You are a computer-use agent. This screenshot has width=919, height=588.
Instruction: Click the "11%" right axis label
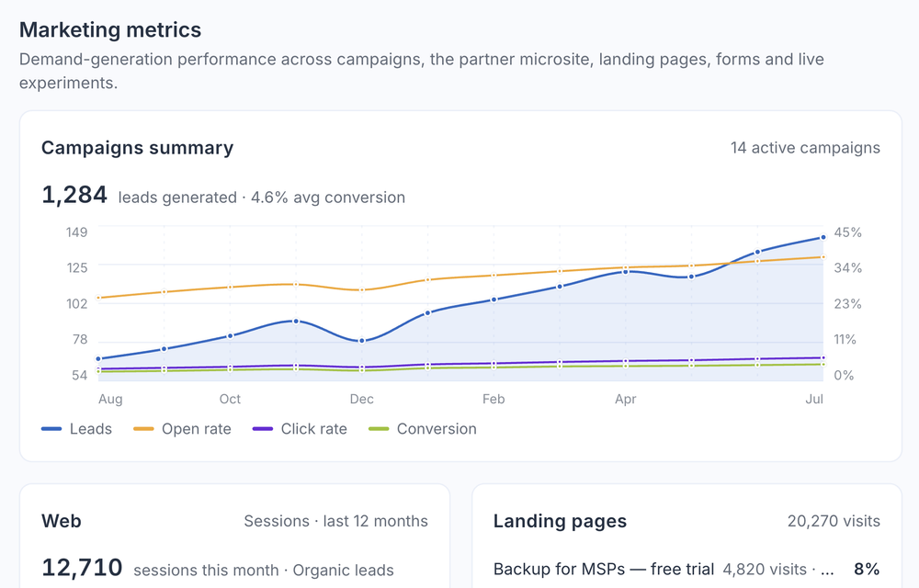point(845,340)
